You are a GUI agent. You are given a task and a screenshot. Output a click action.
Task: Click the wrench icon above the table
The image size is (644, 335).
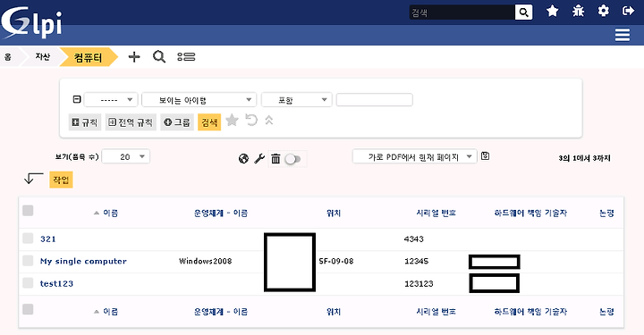(259, 159)
